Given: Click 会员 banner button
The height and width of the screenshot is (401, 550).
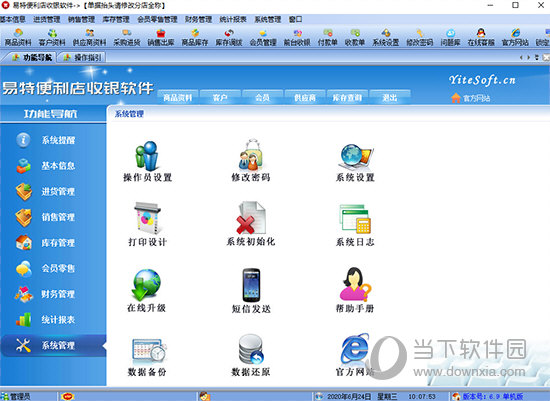Looking at the screenshot, I should pos(262,98).
